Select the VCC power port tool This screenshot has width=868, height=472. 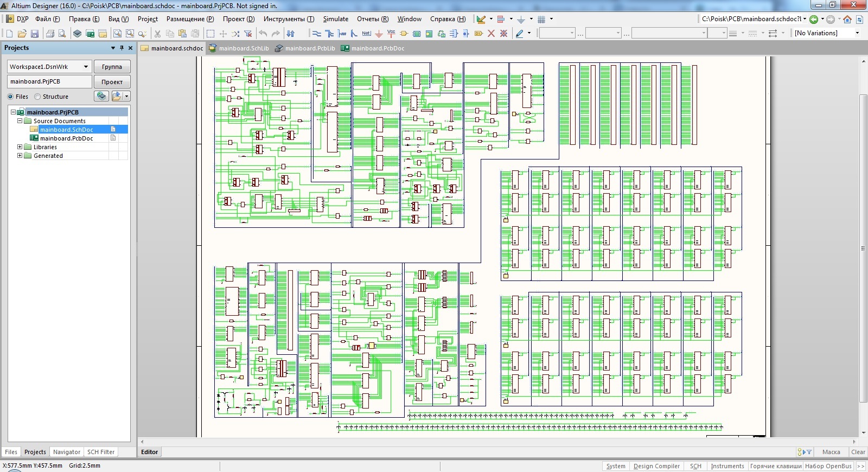[x=391, y=34]
